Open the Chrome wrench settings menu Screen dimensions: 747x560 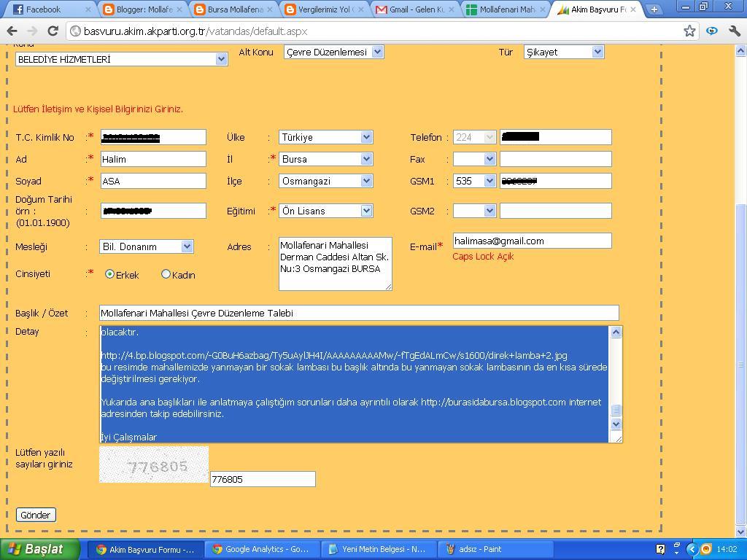(734, 31)
